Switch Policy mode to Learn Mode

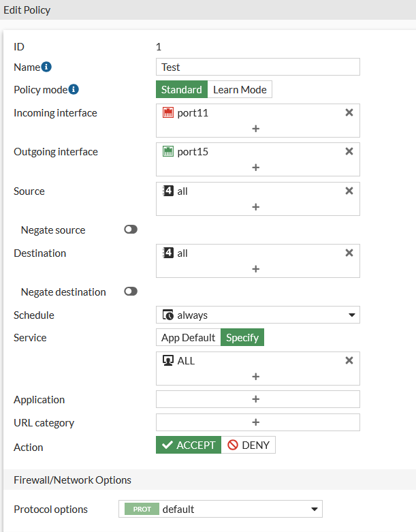point(240,89)
